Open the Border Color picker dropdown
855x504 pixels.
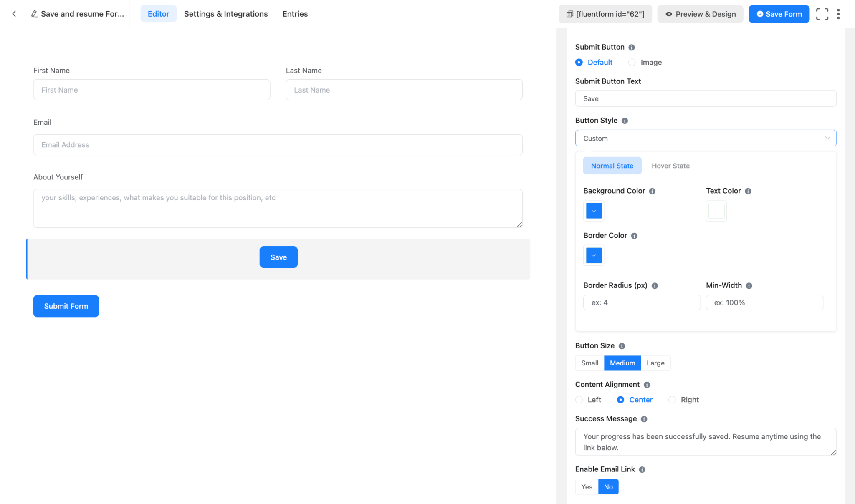pos(593,255)
